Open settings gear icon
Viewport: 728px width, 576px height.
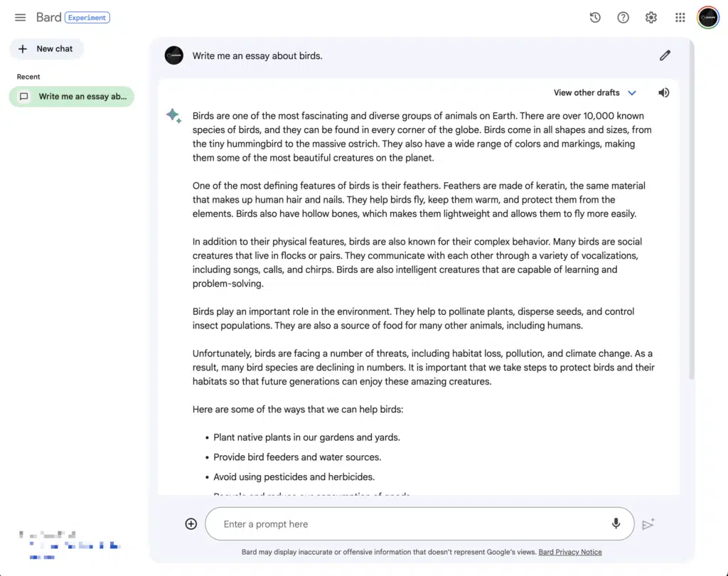click(651, 18)
